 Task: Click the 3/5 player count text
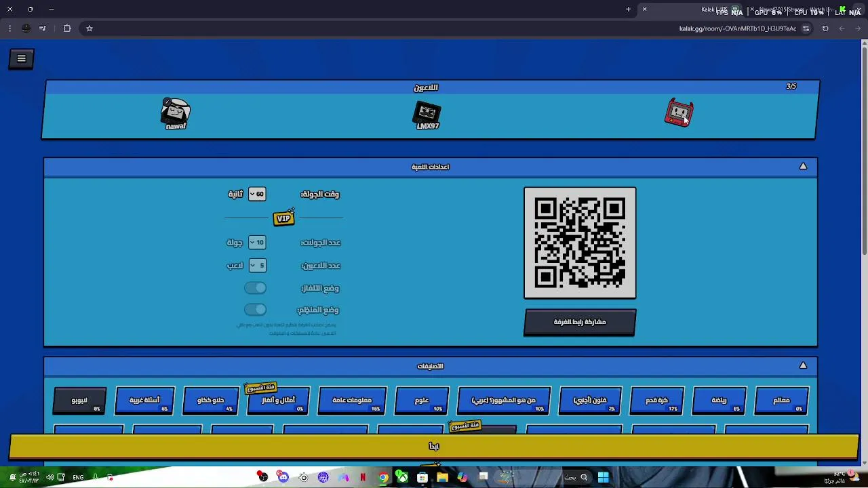coord(791,87)
